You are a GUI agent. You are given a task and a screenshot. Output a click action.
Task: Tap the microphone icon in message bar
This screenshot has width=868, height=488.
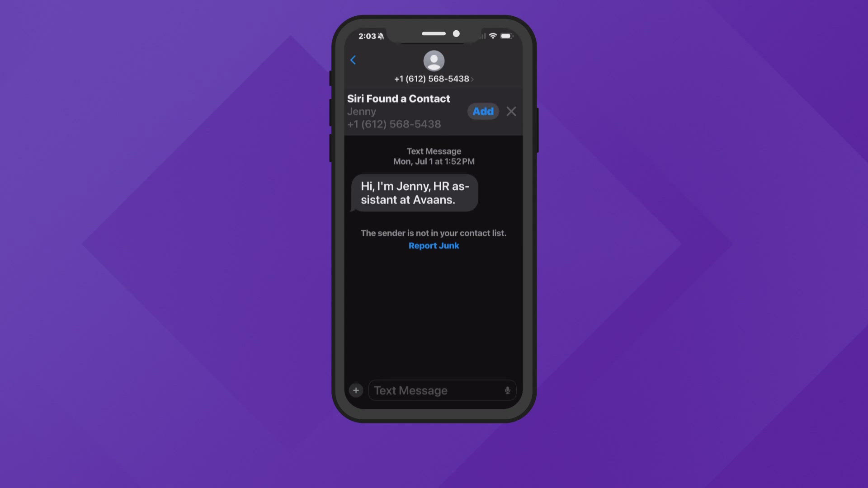(x=506, y=390)
